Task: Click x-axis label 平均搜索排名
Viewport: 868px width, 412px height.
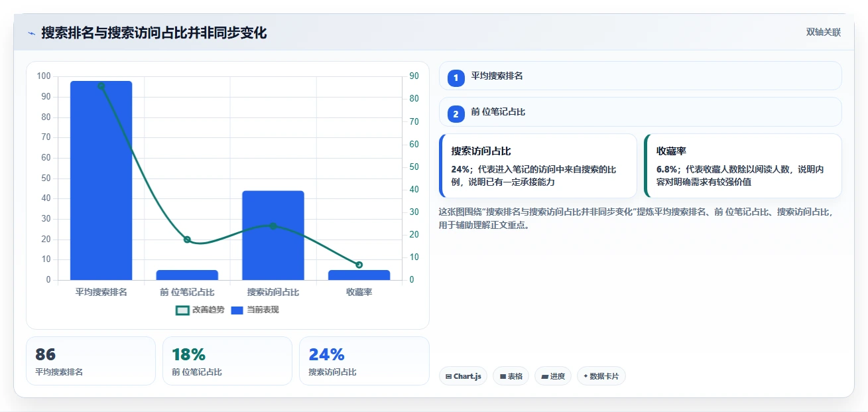Action: point(101,292)
